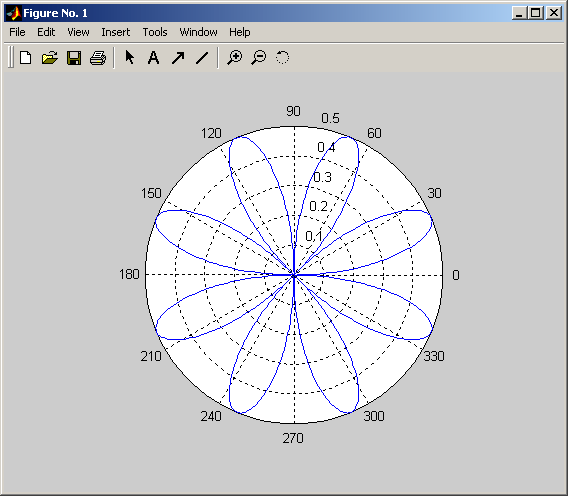Open the Window menu
This screenshot has height=496, width=568.
tap(199, 32)
